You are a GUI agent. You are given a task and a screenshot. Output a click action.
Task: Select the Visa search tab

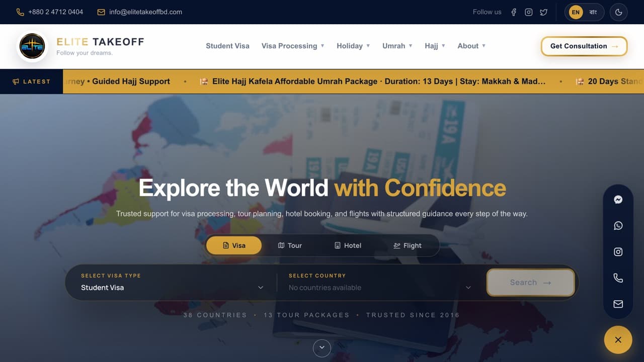(x=234, y=245)
